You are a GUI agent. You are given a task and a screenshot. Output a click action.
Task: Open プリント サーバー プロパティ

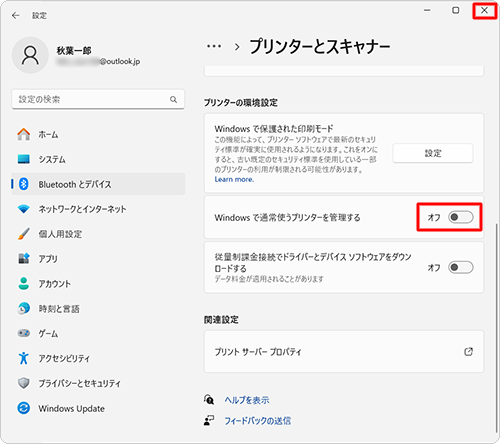point(344,352)
